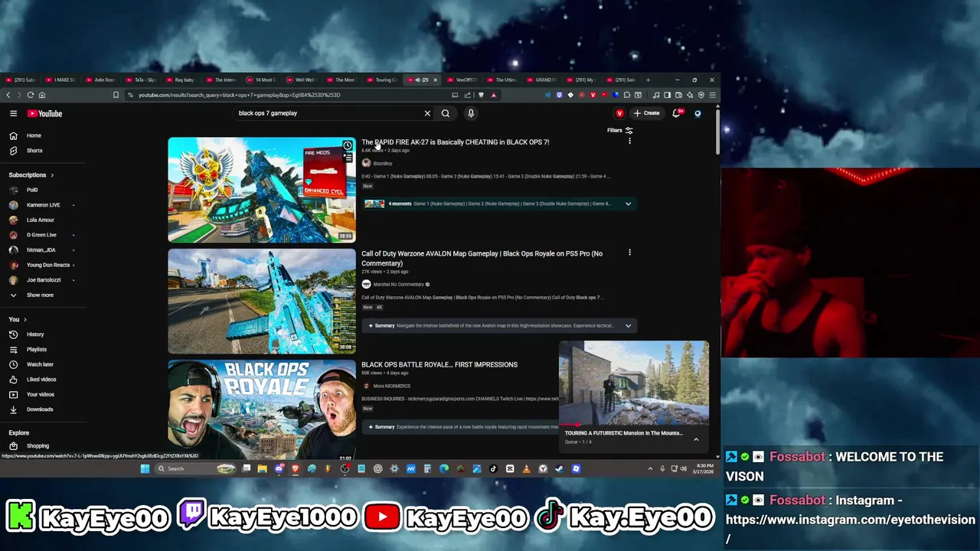Image resolution: width=980 pixels, height=551 pixels.
Task: Open the YouTube guide hamburger menu
Action: click(13, 113)
